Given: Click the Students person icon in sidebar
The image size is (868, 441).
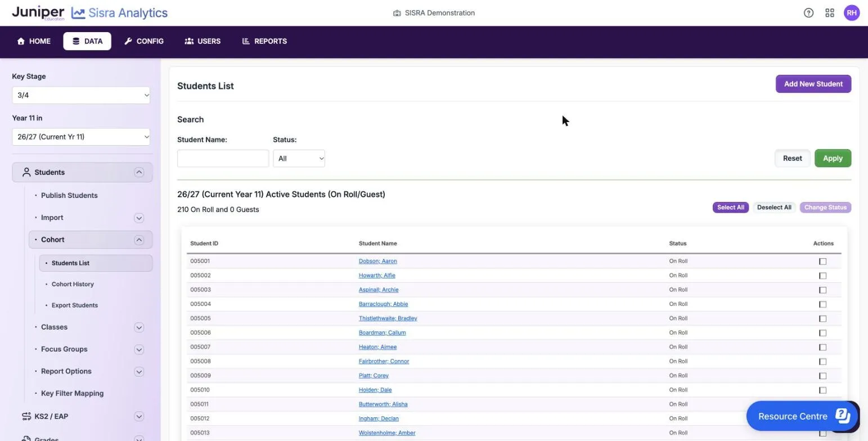Looking at the screenshot, I should [x=26, y=173].
